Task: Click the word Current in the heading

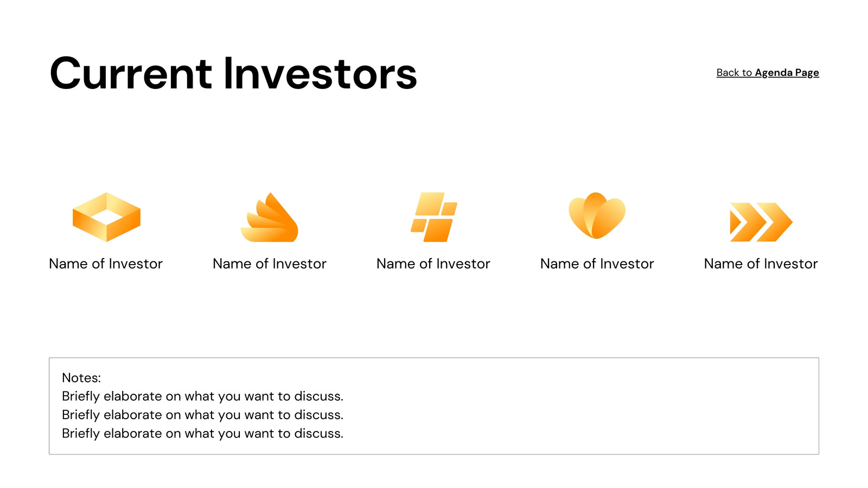Action: (131, 74)
